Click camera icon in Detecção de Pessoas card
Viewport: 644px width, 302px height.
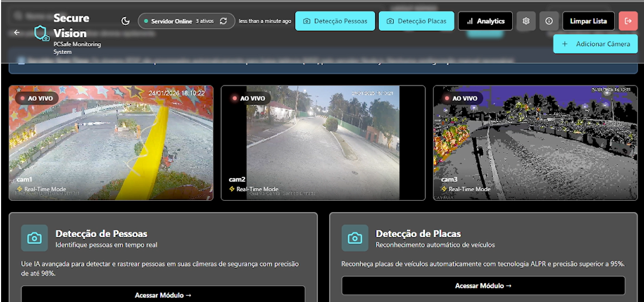point(35,238)
